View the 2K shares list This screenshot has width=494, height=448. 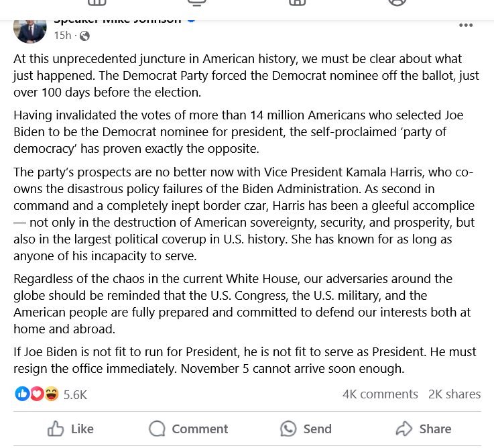click(454, 394)
